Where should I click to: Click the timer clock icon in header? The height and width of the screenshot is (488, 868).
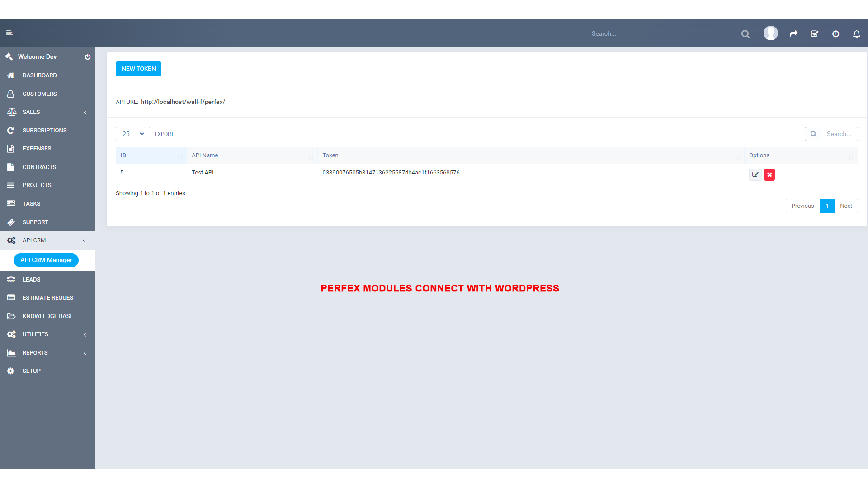(x=835, y=34)
